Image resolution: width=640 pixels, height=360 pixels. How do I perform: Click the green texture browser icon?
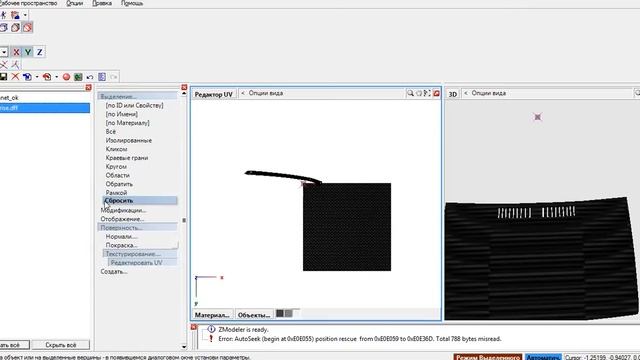[x=78, y=77]
